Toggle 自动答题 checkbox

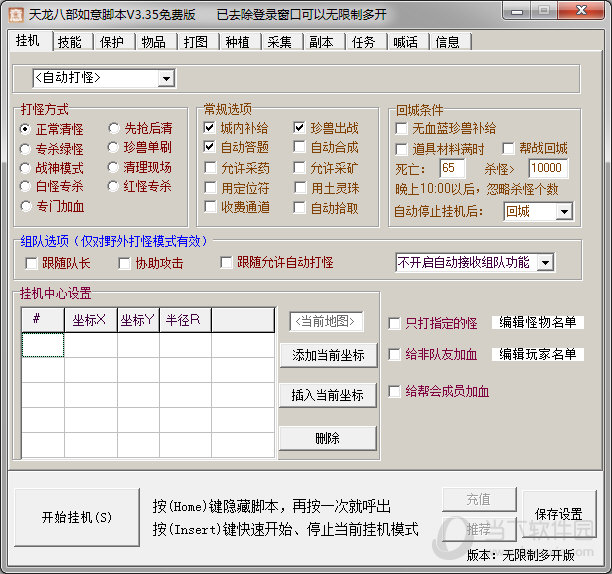[210, 147]
